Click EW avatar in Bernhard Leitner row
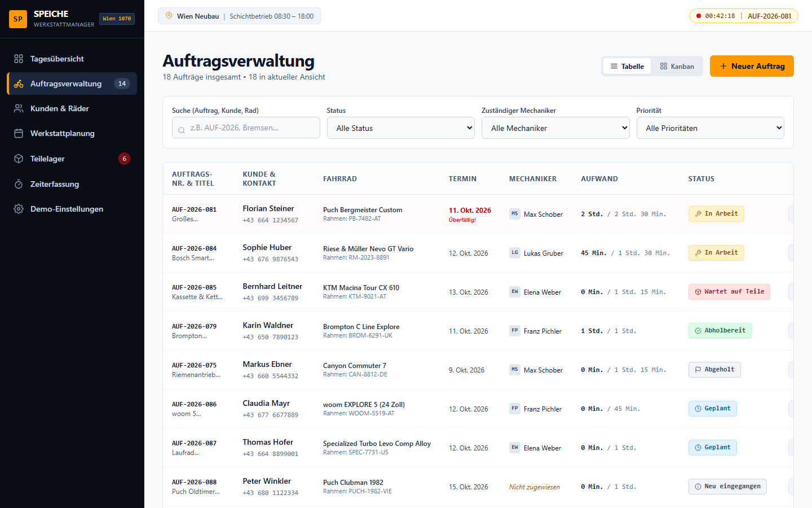The image size is (812, 508). pyautogui.click(x=515, y=292)
